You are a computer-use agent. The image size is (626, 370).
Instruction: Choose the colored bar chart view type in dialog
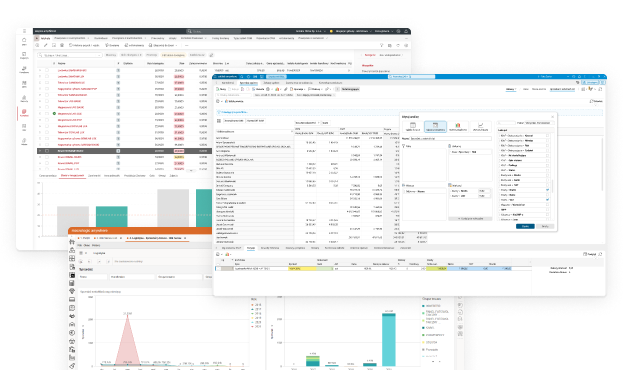point(458,127)
